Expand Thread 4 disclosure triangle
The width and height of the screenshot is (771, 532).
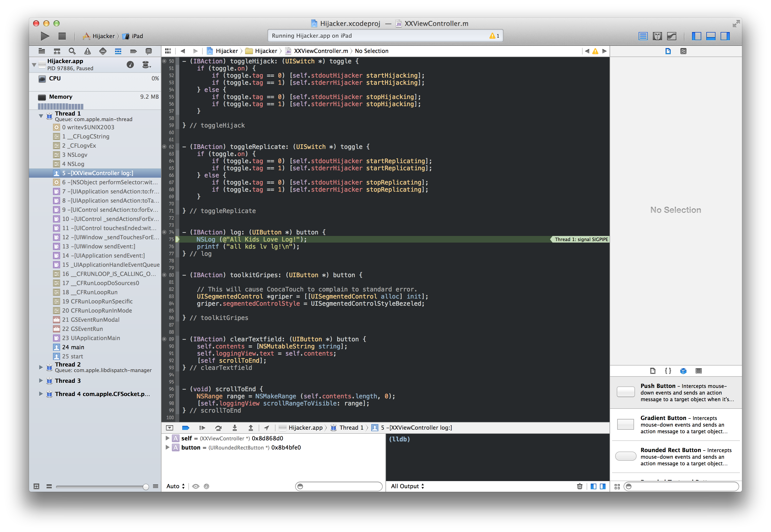pos(41,394)
